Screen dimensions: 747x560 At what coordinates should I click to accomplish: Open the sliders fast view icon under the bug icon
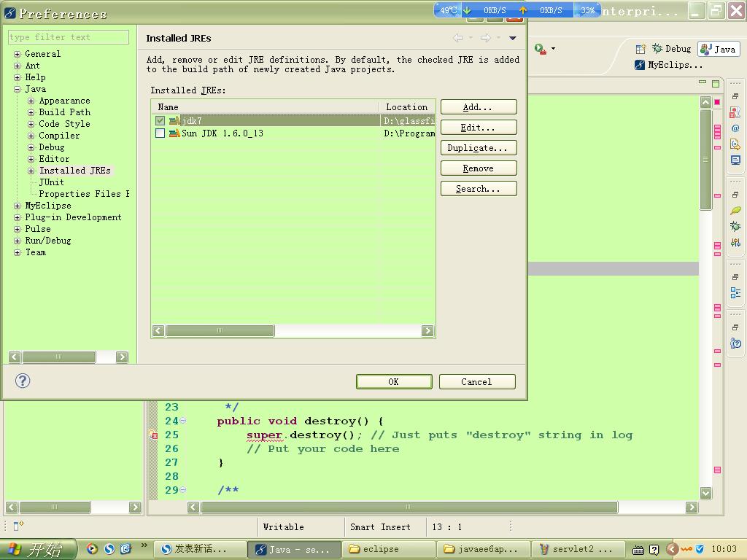click(735, 242)
